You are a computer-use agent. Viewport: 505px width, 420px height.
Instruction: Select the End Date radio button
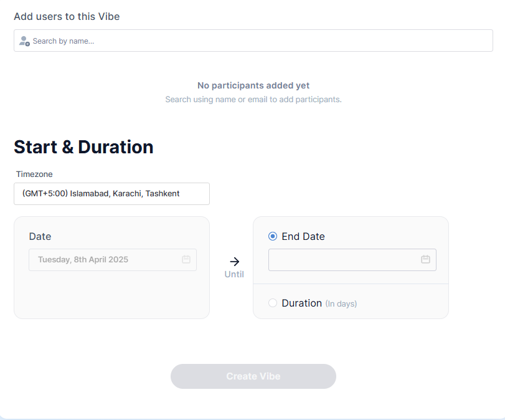point(273,236)
